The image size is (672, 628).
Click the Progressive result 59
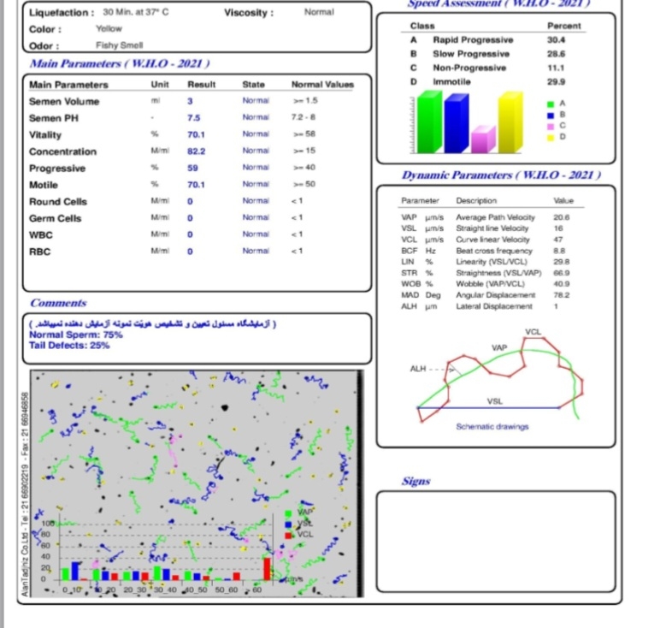coord(192,169)
